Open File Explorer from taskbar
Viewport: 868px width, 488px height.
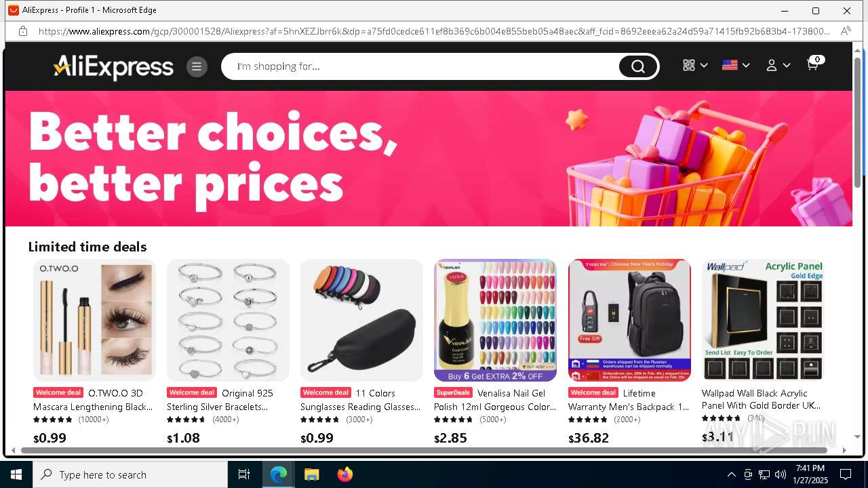[311, 474]
